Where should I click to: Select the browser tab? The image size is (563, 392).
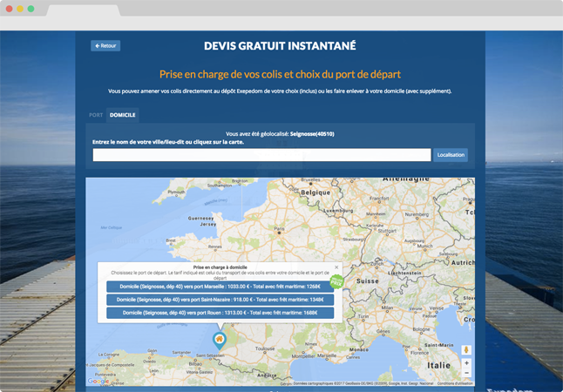84,10
